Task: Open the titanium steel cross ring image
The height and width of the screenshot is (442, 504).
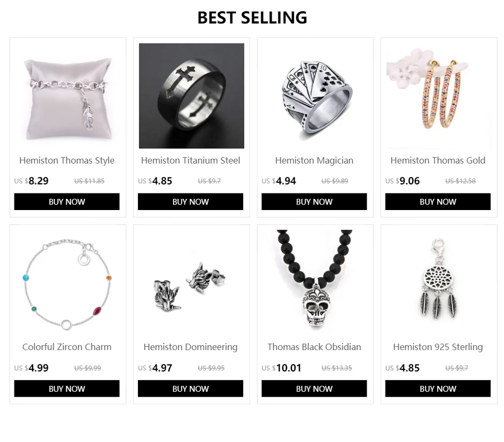Action: pyautogui.click(x=191, y=96)
